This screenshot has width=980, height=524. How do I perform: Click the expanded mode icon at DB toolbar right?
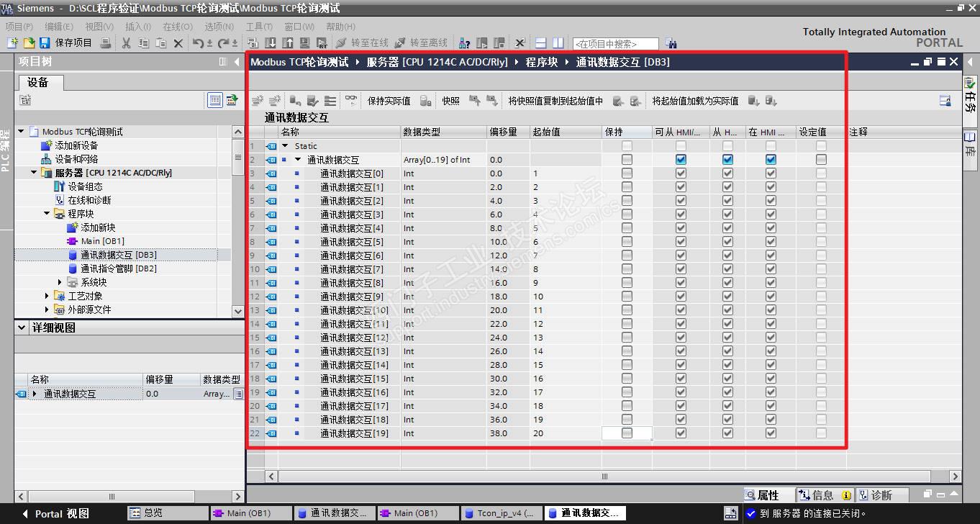click(945, 101)
